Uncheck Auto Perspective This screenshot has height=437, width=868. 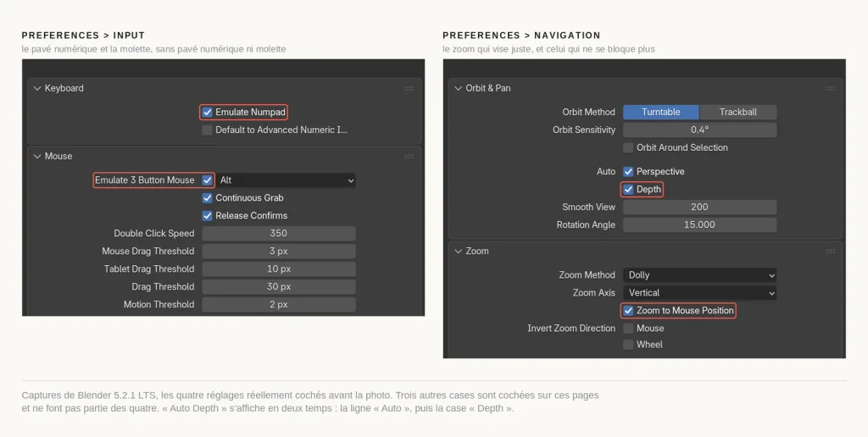(628, 171)
